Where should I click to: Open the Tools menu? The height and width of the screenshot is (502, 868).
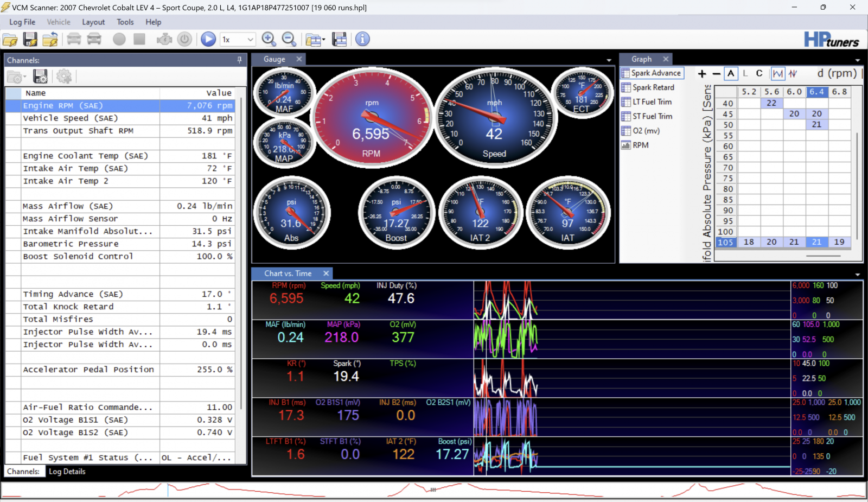pyautogui.click(x=125, y=22)
